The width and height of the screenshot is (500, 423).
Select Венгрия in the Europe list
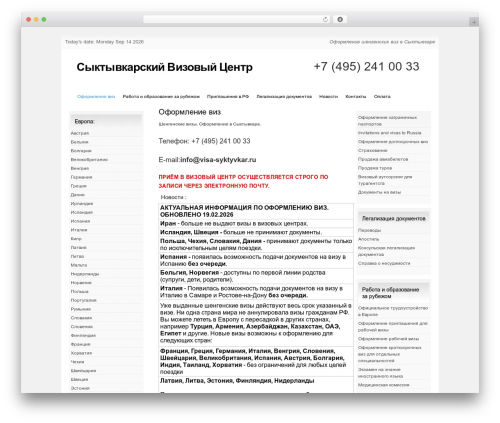pos(80,168)
